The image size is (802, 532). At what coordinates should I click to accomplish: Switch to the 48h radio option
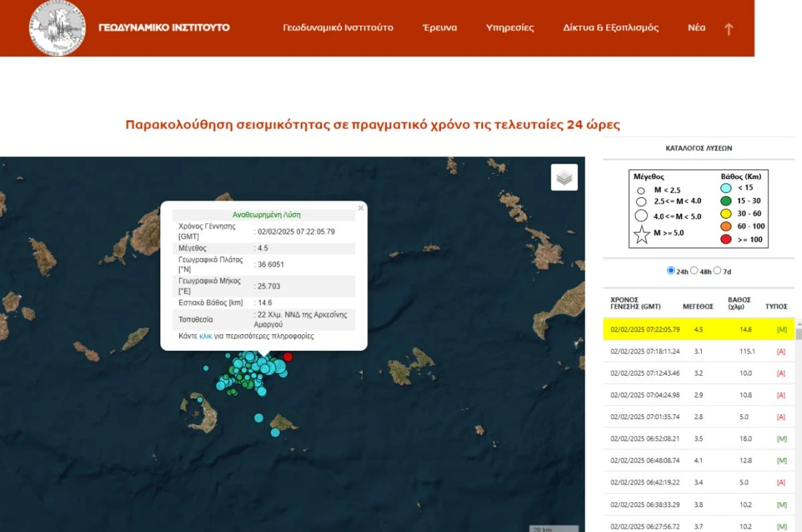pyautogui.click(x=694, y=270)
